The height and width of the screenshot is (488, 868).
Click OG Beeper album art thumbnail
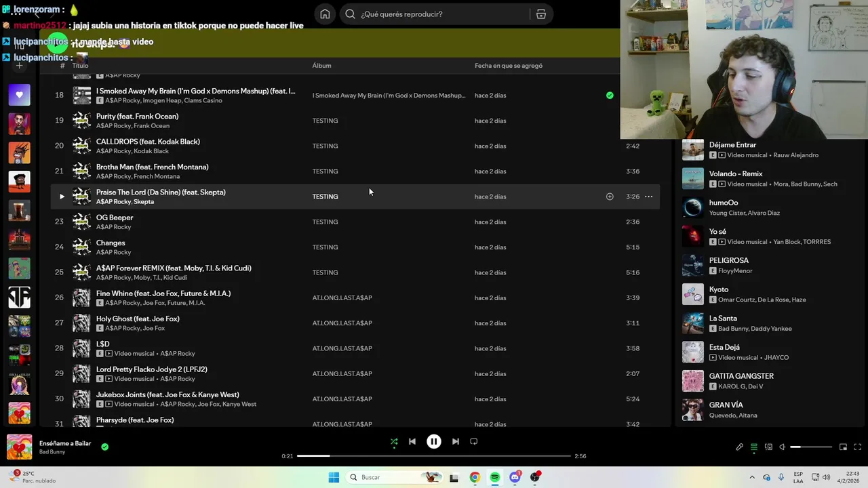coord(81,222)
